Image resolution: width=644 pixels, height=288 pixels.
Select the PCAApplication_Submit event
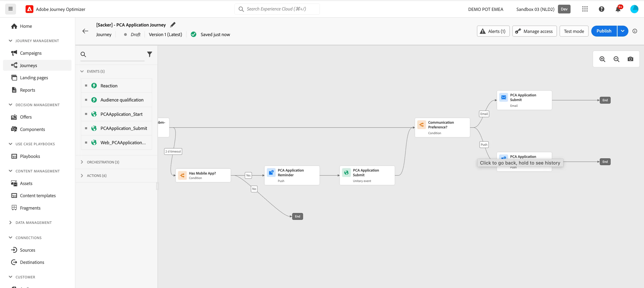click(117, 128)
